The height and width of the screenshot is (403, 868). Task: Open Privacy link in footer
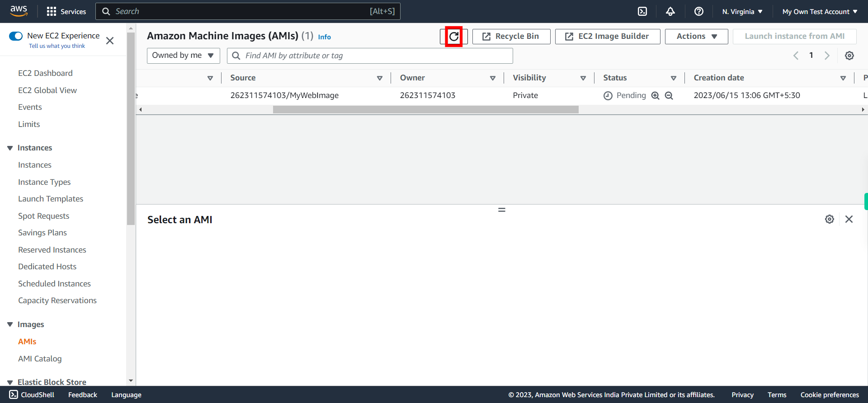[x=742, y=394]
